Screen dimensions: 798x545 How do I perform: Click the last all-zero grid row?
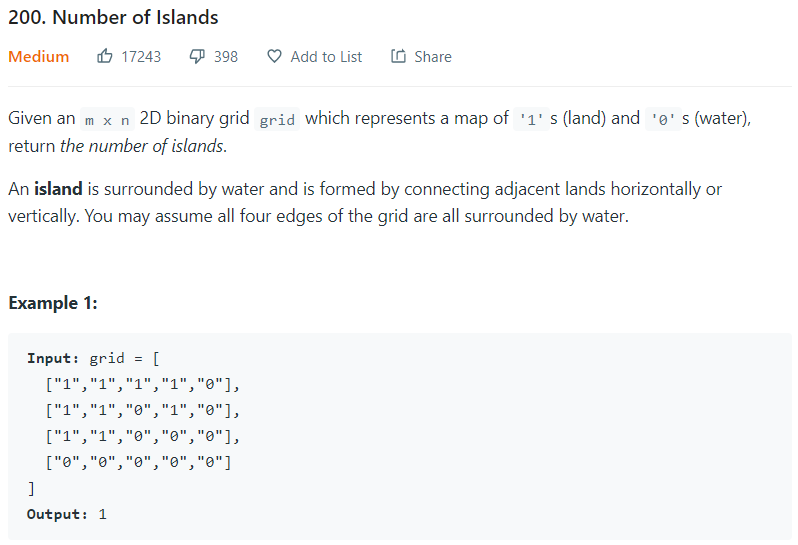[x=138, y=462]
